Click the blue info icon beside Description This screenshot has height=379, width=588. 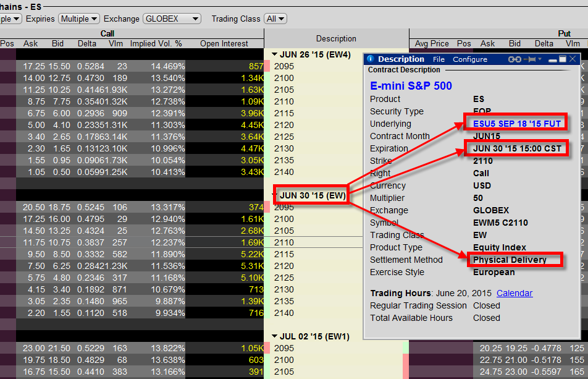(x=371, y=59)
